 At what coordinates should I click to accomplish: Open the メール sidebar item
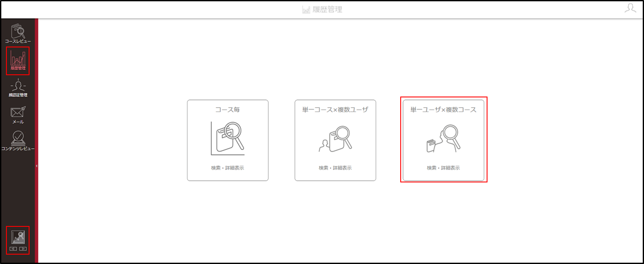pyautogui.click(x=18, y=115)
